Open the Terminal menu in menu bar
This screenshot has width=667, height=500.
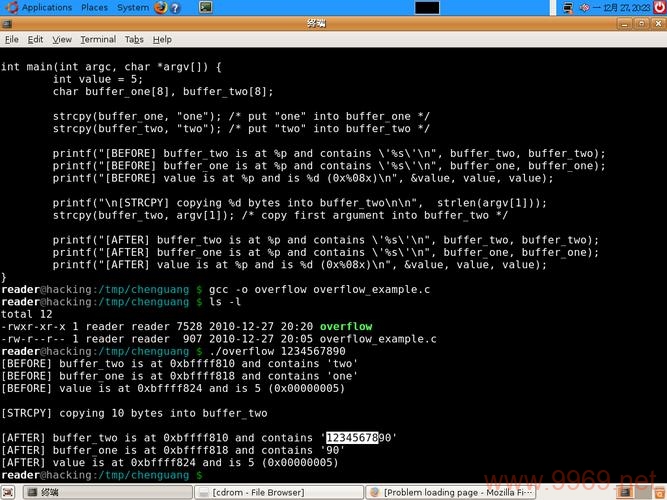click(98, 40)
